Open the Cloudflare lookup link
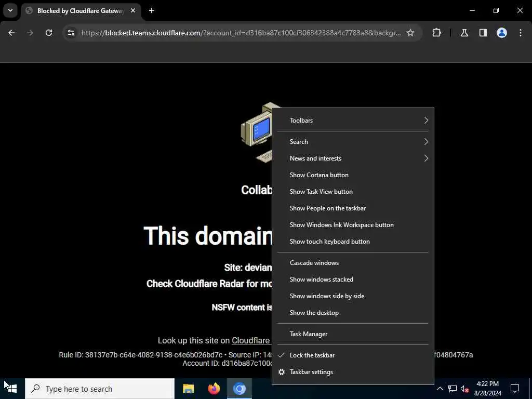The image size is (532, 399). [251, 340]
